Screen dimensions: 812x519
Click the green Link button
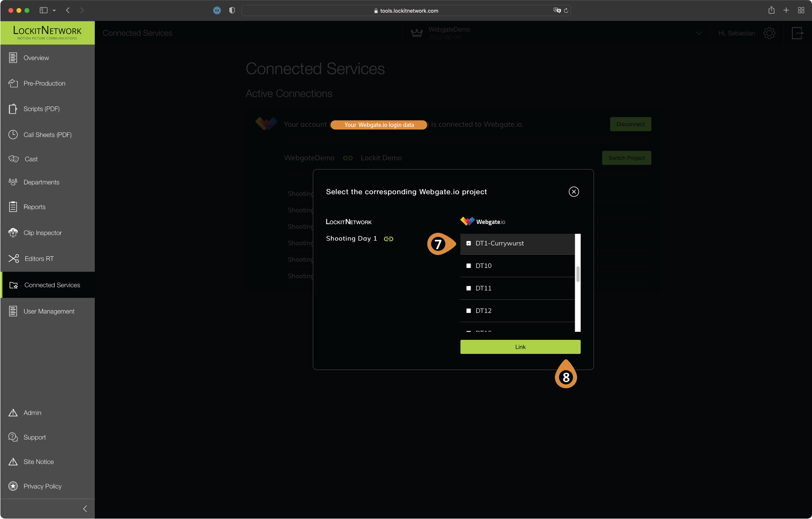tap(520, 347)
